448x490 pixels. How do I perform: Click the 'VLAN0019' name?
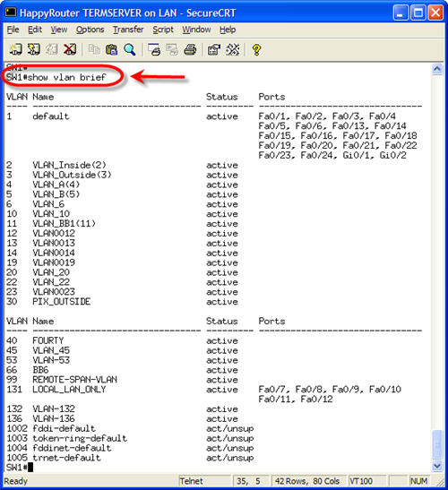pos(54,262)
